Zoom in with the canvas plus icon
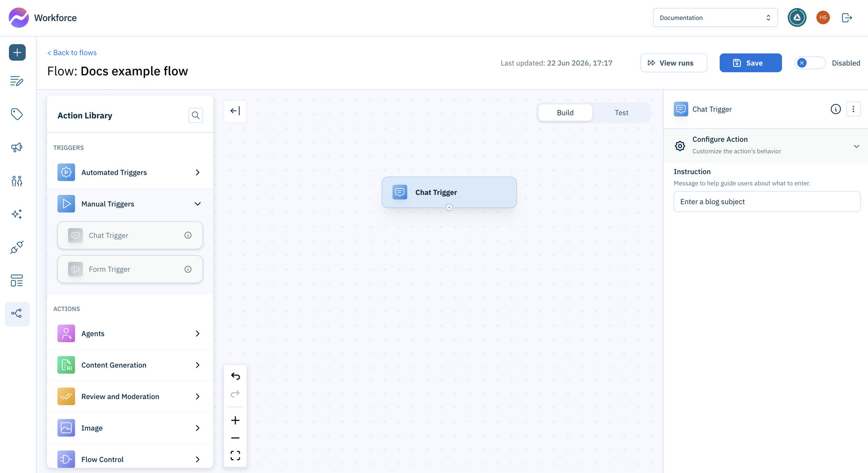Screen dimensions: 868x473 click(235, 420)
